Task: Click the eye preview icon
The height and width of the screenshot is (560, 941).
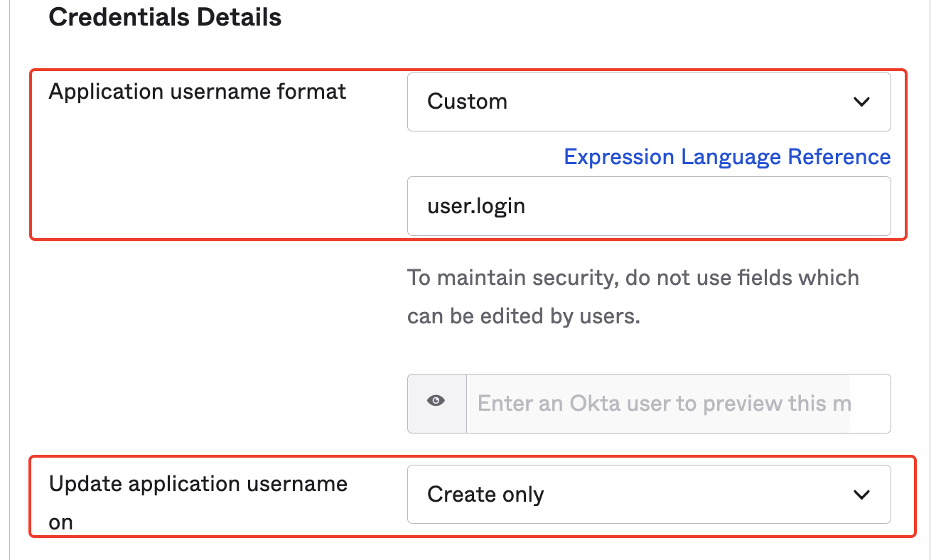Action: pyautogui.click(x=436, y=402)
